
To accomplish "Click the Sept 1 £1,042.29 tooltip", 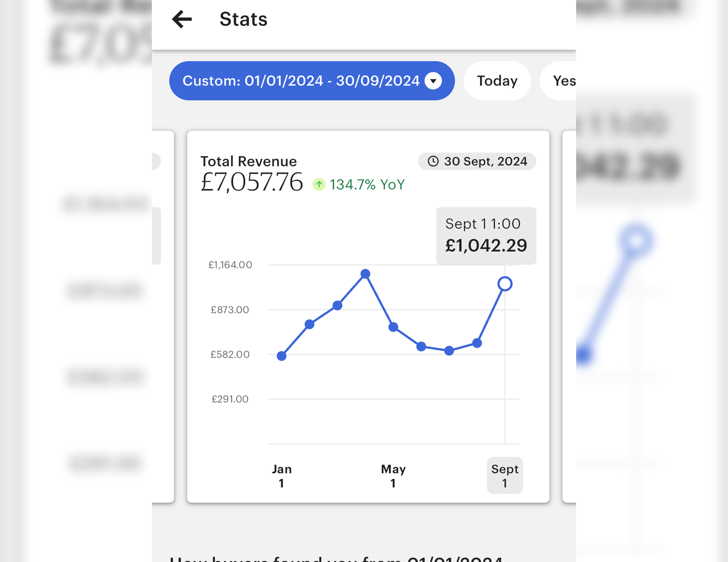I will pyautogui.click(x=486, y=236).
